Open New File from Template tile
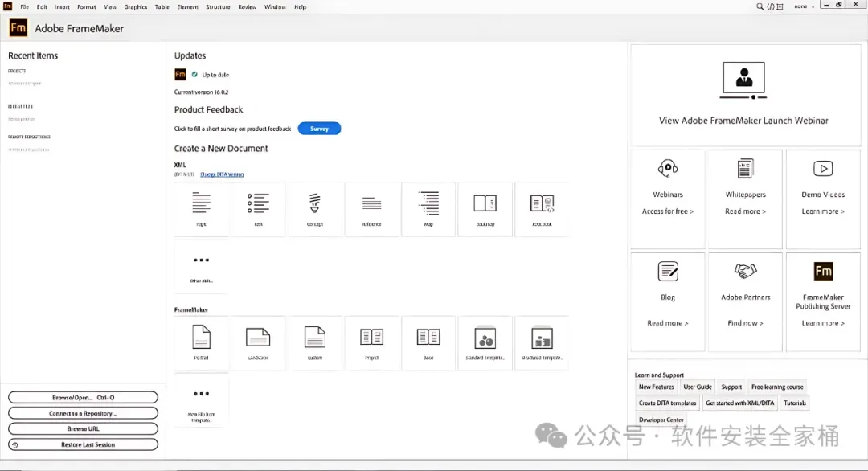This screenshot has height=471, width=868. [x=201, y=400]
